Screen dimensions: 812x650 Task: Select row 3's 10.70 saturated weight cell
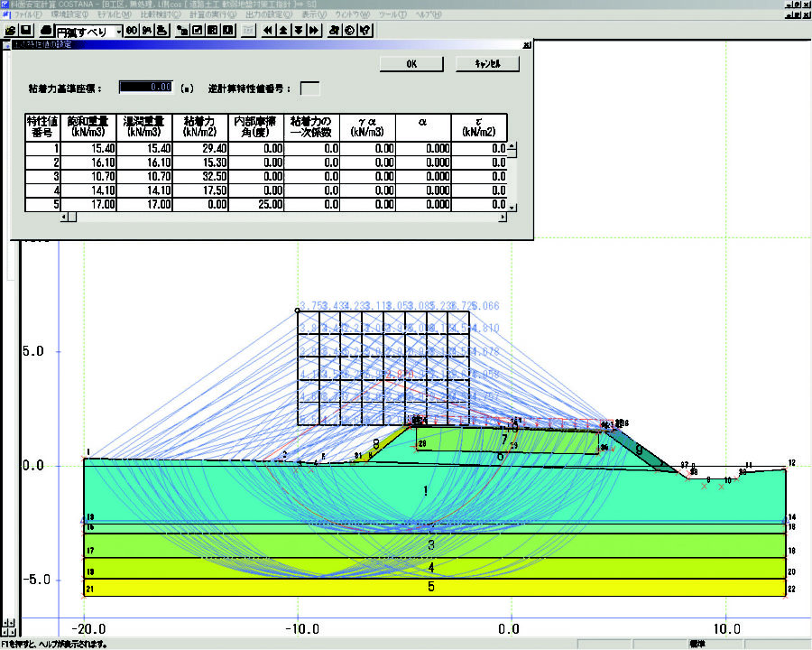click(88, 177)
